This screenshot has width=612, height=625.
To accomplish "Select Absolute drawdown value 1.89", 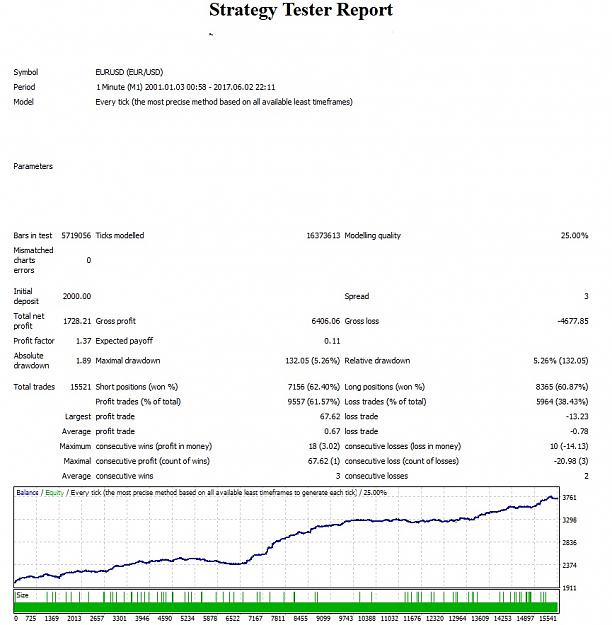I will pyautogui.click(x=84, y=361).
